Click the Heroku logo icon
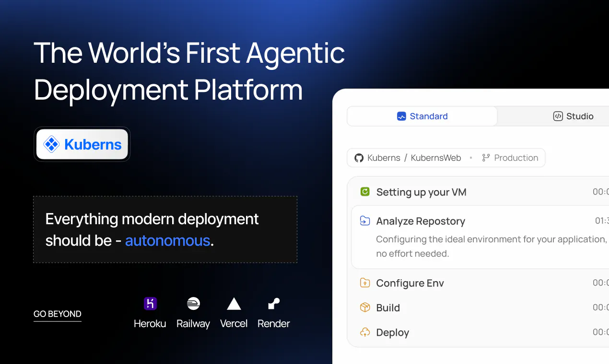Screen dimensions: 609x364 (150, 303)
